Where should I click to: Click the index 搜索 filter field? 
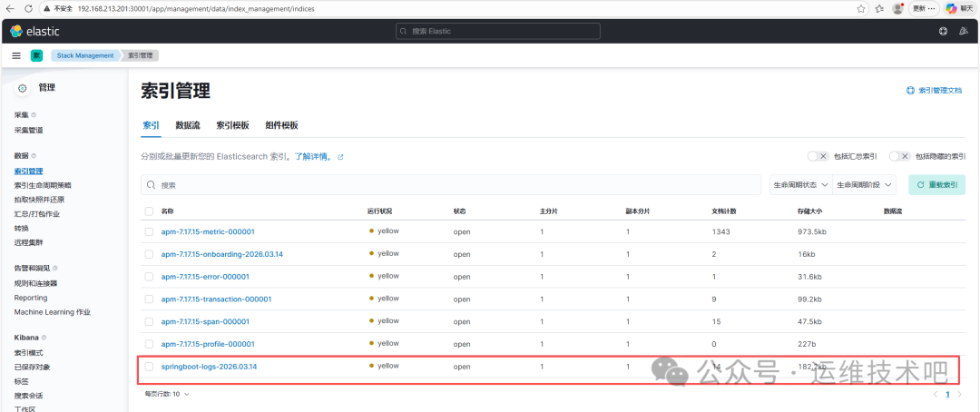tap(451, 185)
